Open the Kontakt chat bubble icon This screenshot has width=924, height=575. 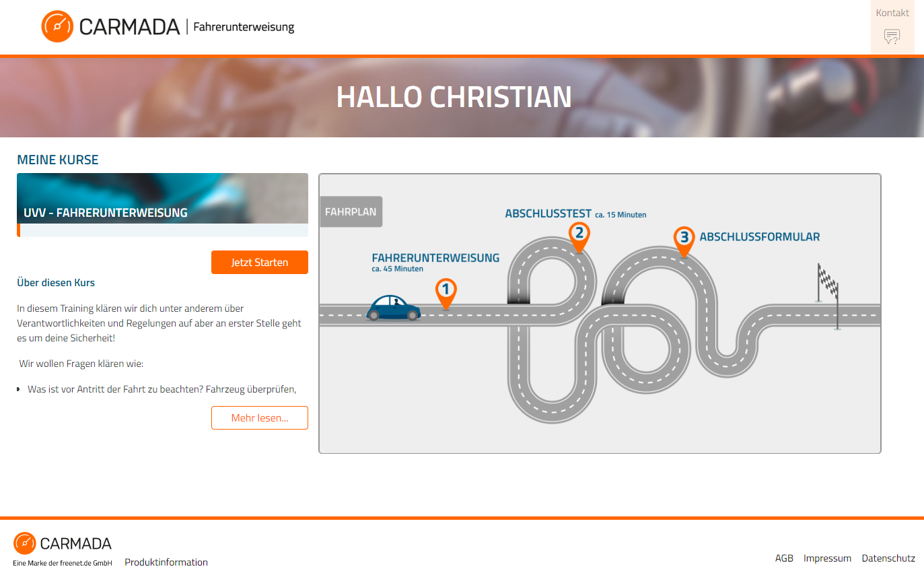(x=892, y=37)
